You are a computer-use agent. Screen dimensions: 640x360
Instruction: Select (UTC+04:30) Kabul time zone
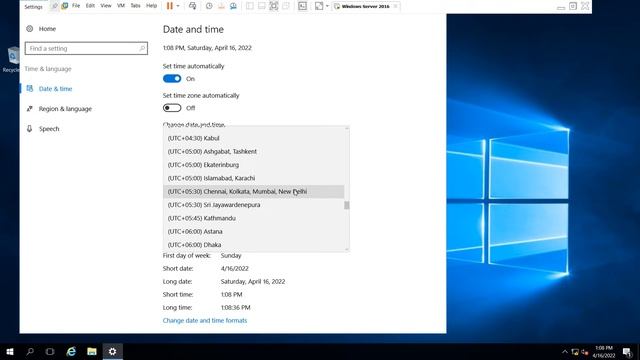tap(253, 138)
